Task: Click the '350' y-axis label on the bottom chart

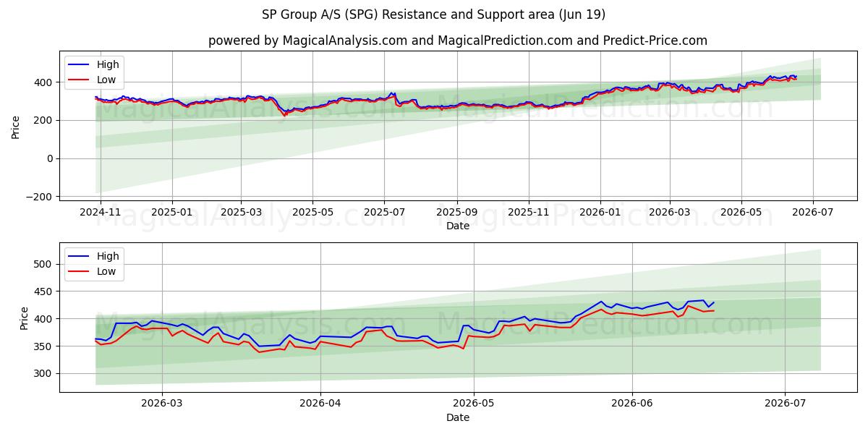Action: [45, 346]
